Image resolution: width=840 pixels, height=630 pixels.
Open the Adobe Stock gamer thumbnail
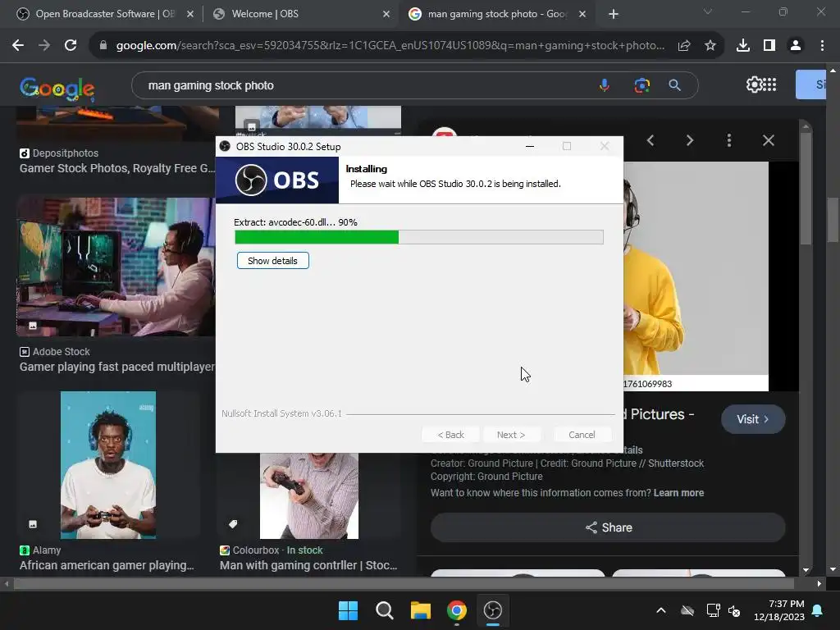(116, 267)
